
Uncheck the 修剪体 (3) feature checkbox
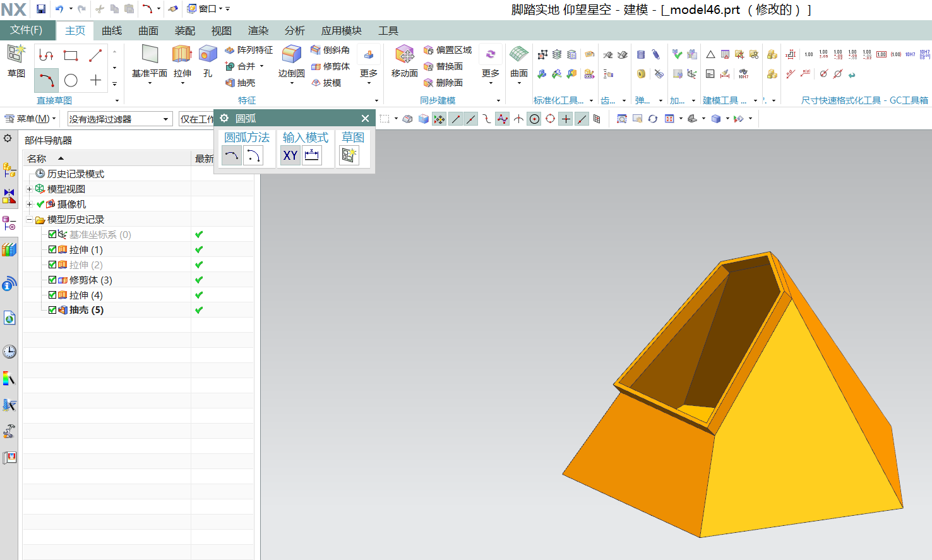pos(52,280)
